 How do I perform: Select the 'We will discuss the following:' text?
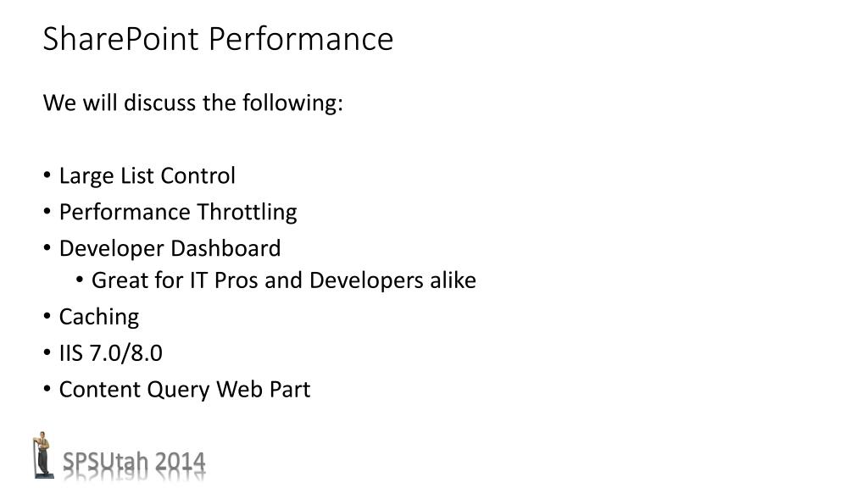(193, 103)
